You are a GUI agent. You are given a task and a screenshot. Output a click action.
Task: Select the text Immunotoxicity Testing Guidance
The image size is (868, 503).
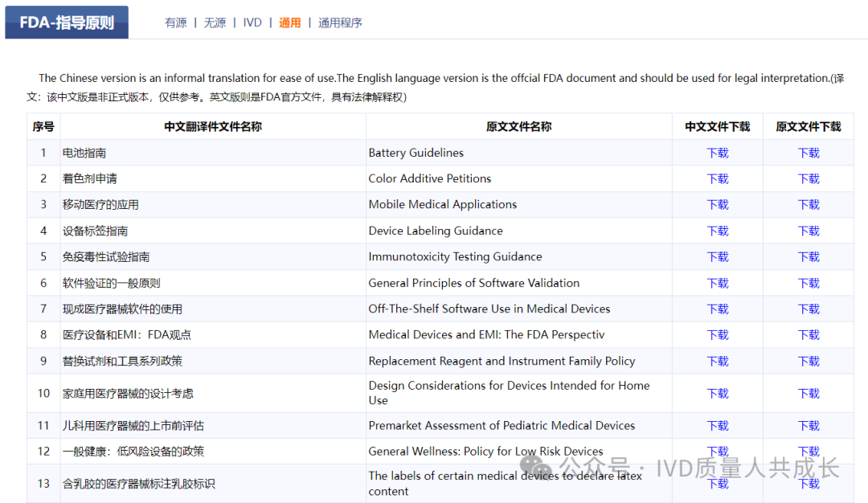click(455, 257)
